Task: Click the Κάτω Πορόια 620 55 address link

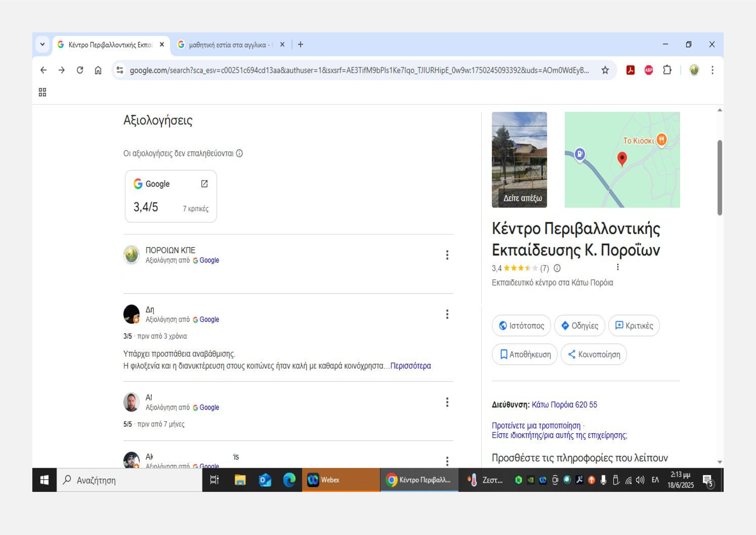Action: [564, 405]
